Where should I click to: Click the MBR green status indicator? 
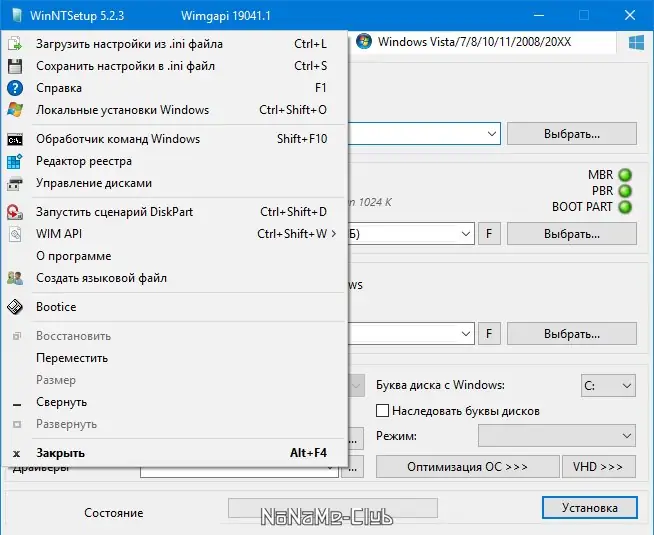coord(625,175)
